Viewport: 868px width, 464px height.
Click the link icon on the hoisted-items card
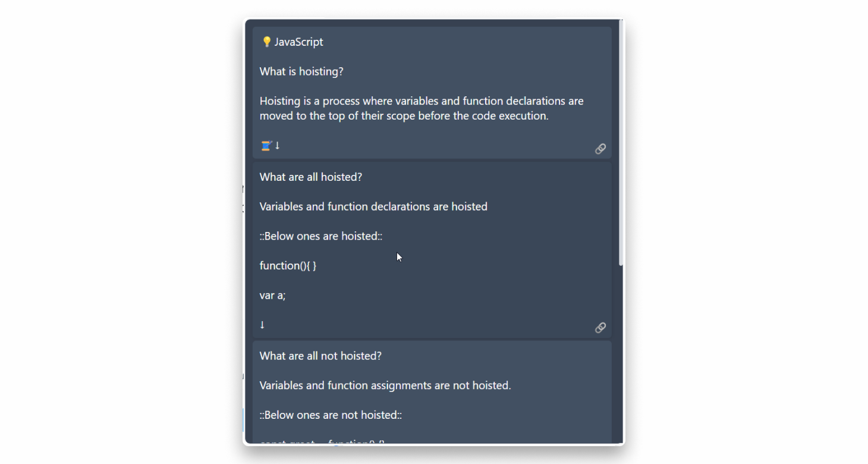[x=600, y=328]
